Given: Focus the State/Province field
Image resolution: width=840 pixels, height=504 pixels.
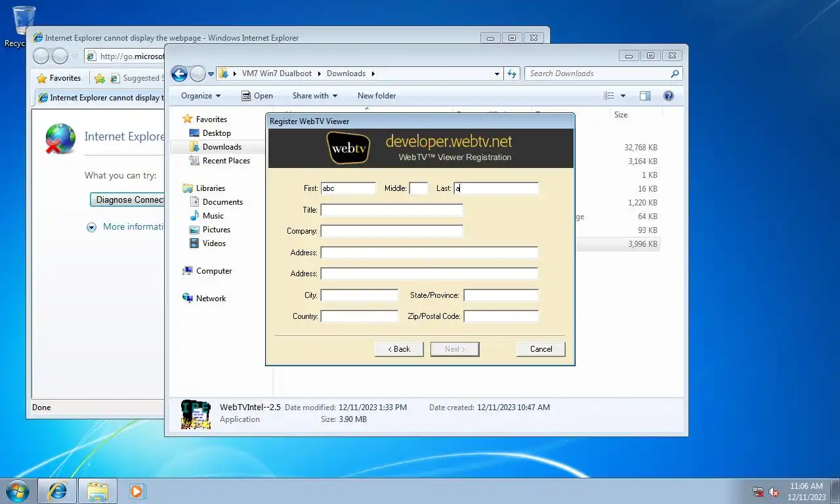Looking at the screenshot, I should [x=501, y=295].
